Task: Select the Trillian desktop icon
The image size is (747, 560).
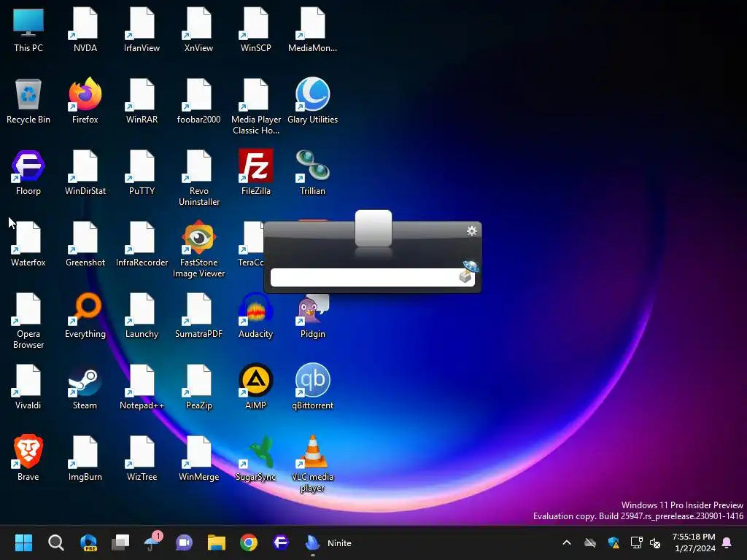Action: coord(312,173)
